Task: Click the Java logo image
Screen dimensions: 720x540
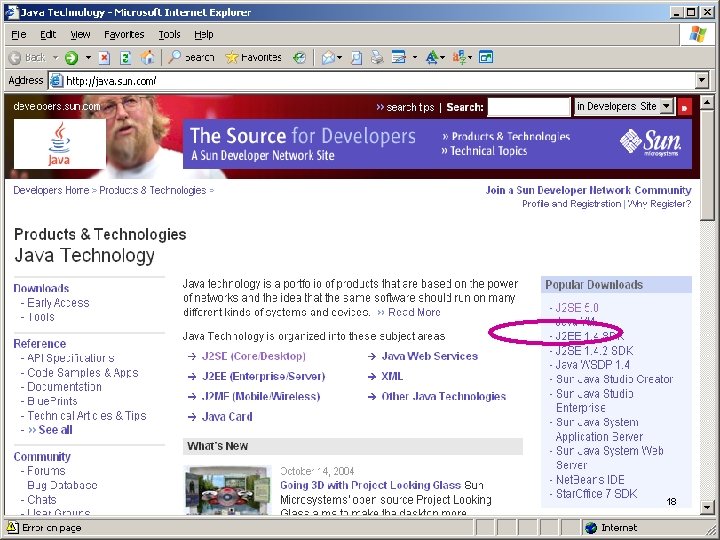Action: click(60, 144)
